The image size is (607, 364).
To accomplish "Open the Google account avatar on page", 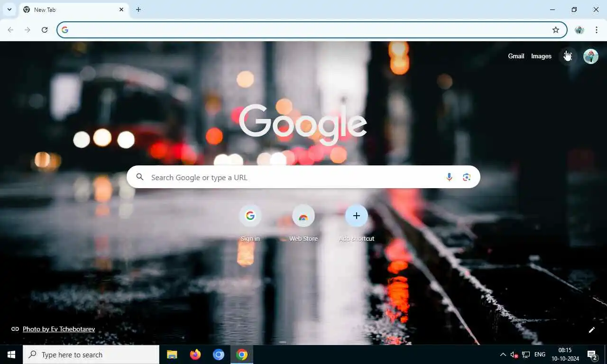I will click(591, 56).
